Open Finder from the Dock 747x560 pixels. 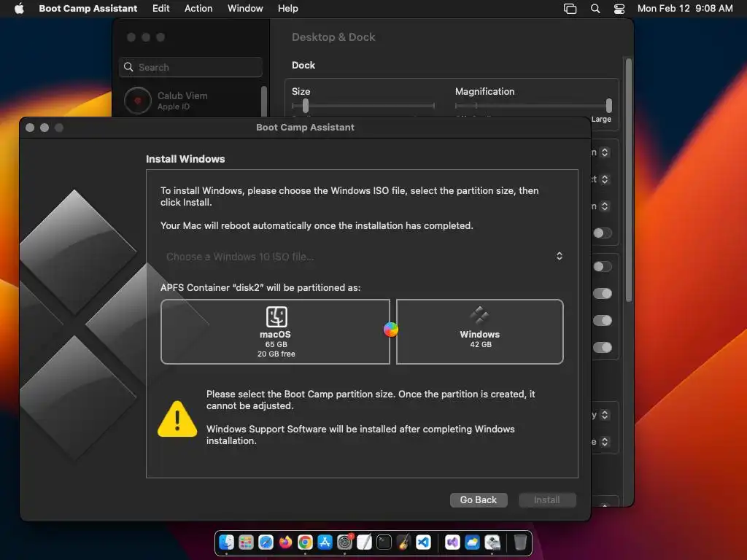coord(226,542)
